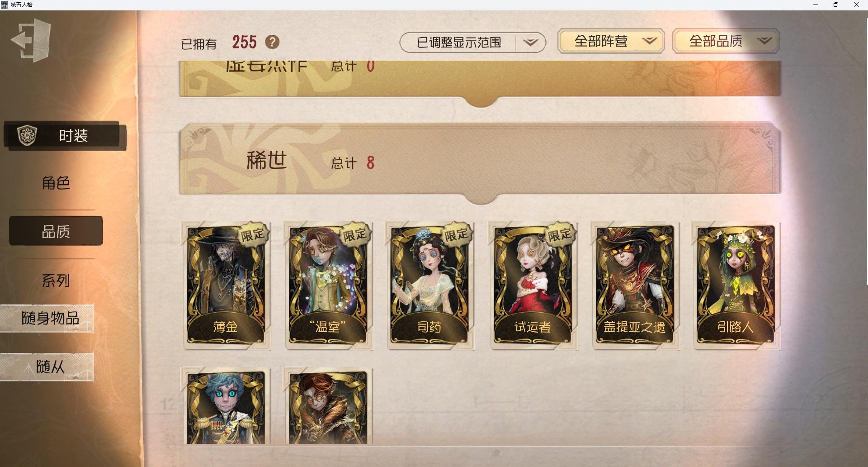Sort costumes by 系列
This screenshot has width=868, height=467.
(56, 280)
